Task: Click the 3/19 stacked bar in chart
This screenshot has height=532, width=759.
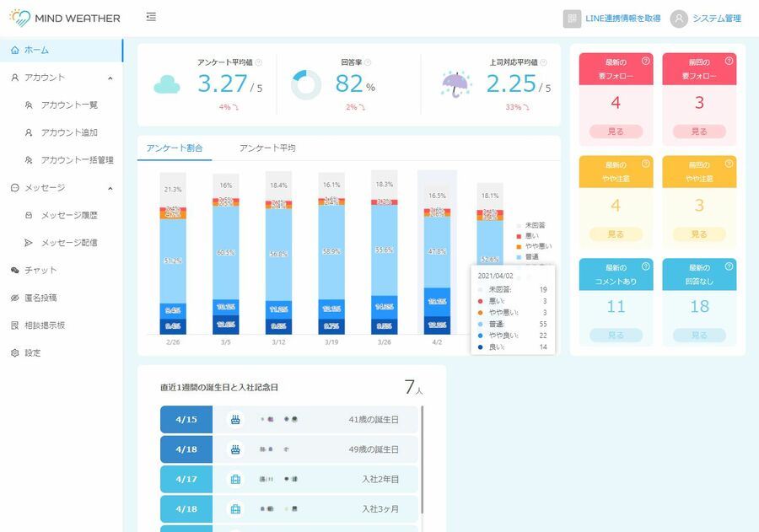Action: pos(331,261)
